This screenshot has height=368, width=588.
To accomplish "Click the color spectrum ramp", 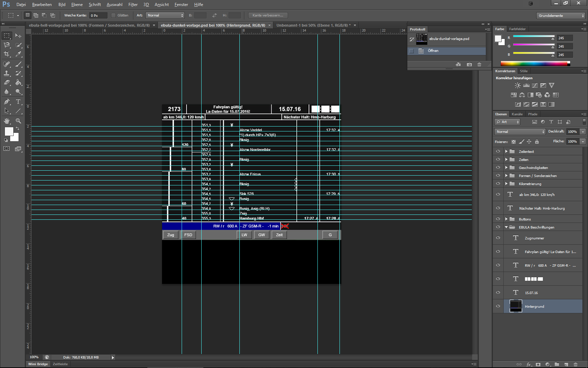I will [x=535, y=63].
